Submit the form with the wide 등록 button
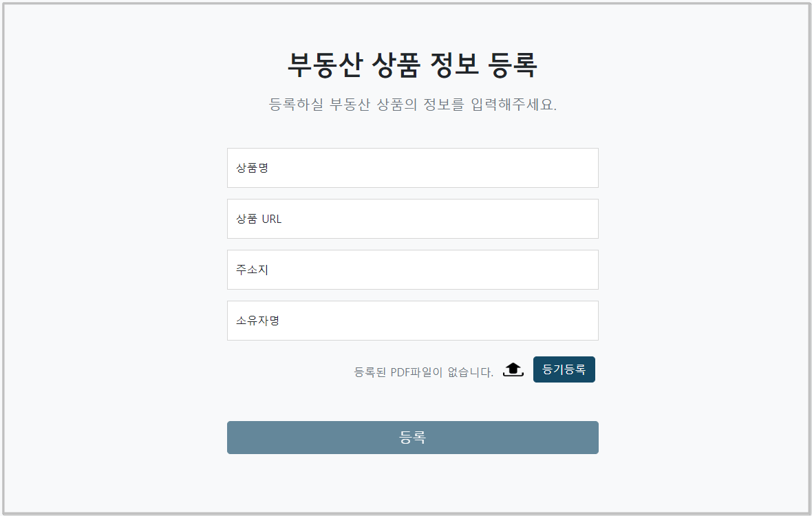Image resolution: width=812 pixels, height=516 pixels. point(412,438)
